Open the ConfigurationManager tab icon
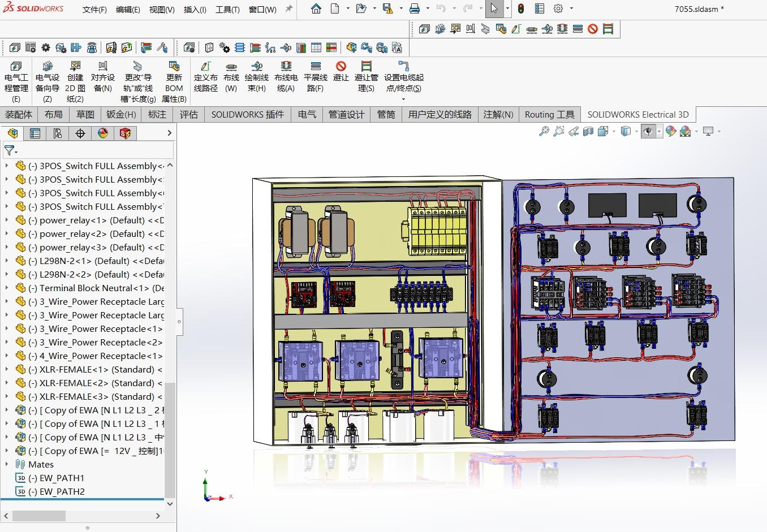Image resolution: width=767 pixels, height=532 pixels. 58,133
